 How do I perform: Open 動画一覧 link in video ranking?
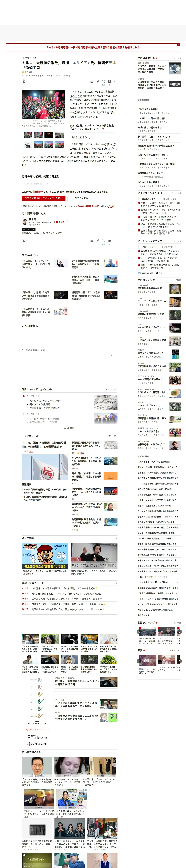(x=177, y=623)
